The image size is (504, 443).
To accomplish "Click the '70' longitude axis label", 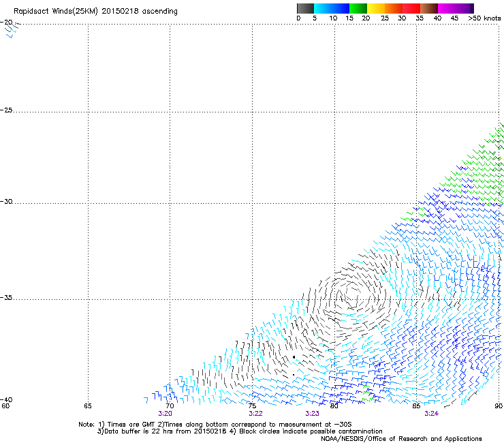I will click(x=170, y=406).
